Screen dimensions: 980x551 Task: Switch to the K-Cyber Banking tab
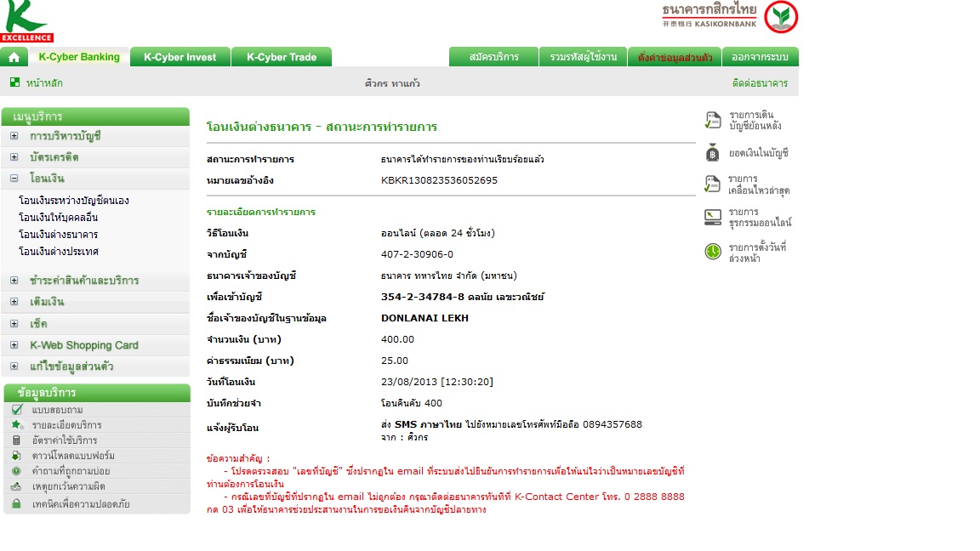tap(79, 57)
